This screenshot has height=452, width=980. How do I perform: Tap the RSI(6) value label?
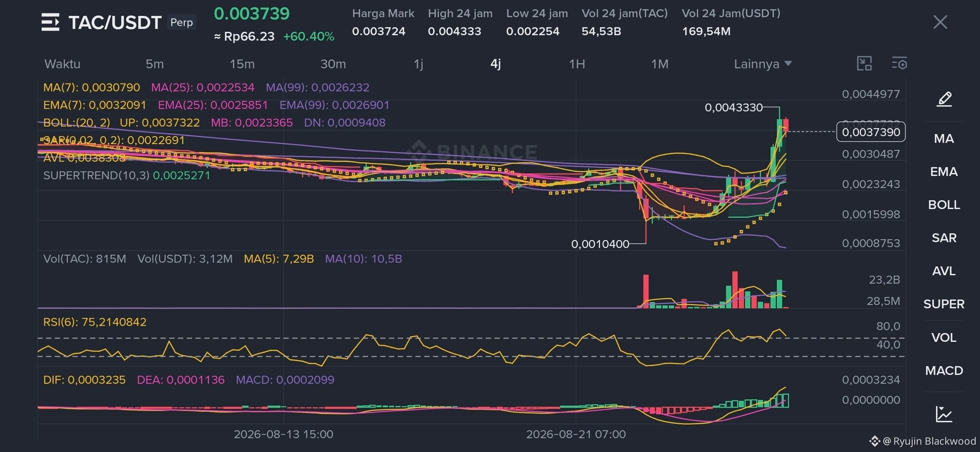coord(95,322)
